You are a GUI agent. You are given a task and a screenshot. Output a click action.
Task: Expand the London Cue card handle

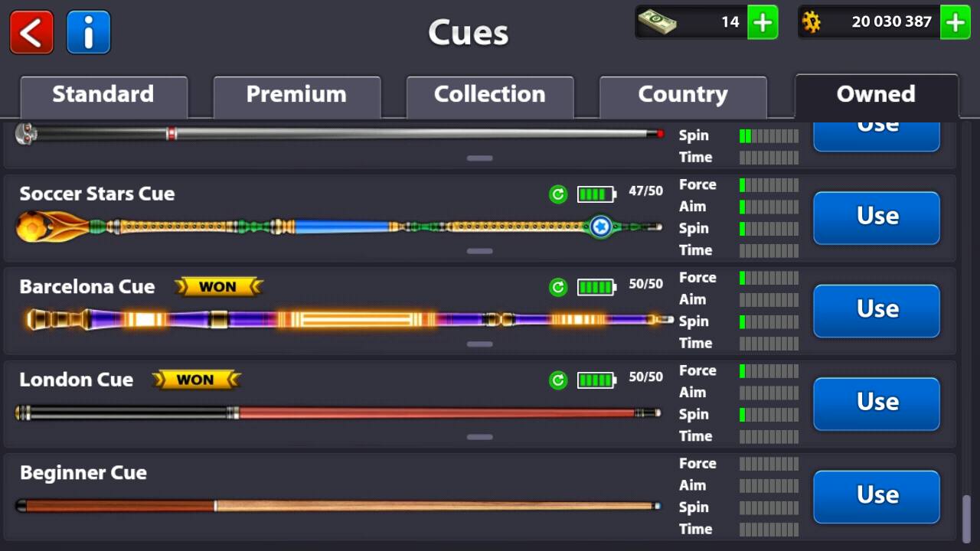coord(479,437)
